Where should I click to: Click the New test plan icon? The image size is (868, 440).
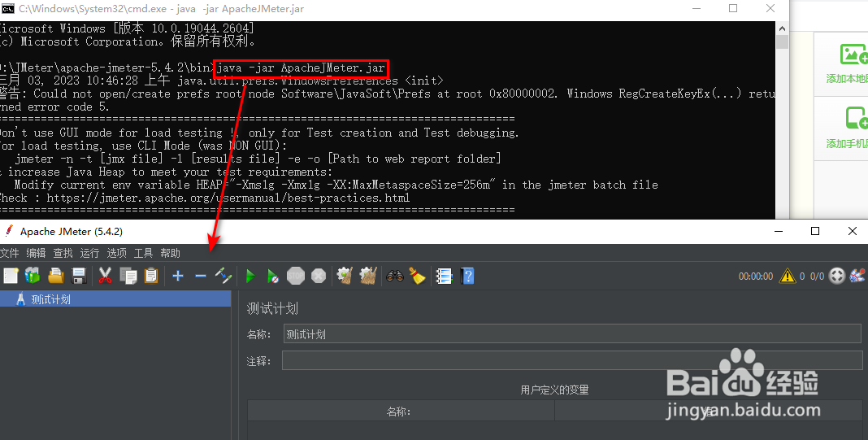11,276
